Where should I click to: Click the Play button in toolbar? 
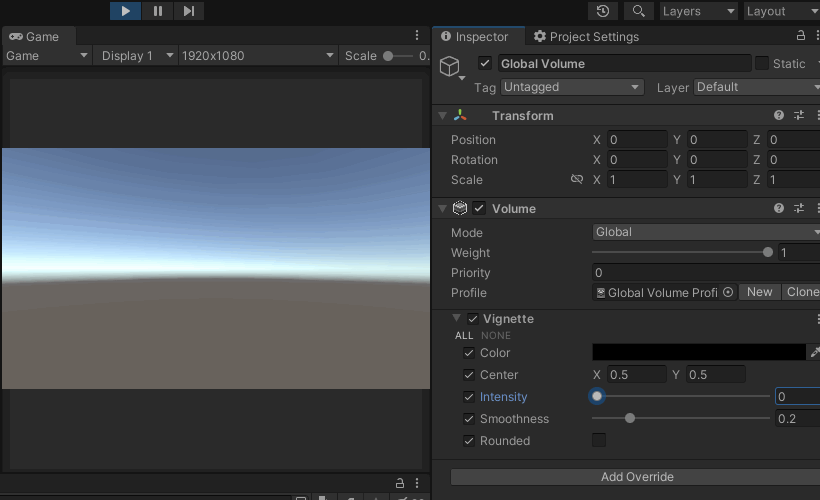pos(125,11)
